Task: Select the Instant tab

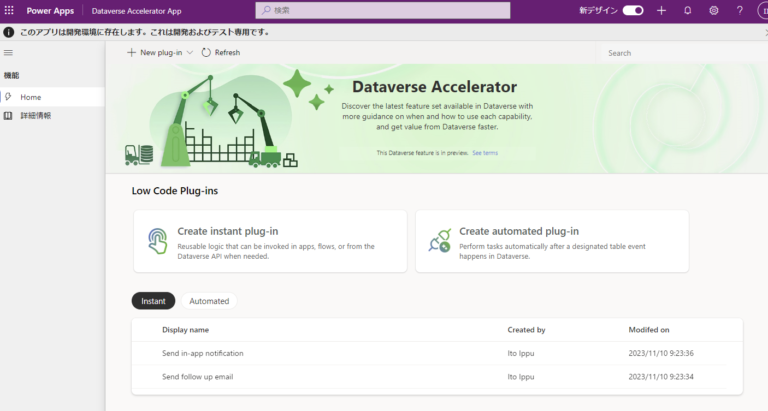Action: coord(153,301)
